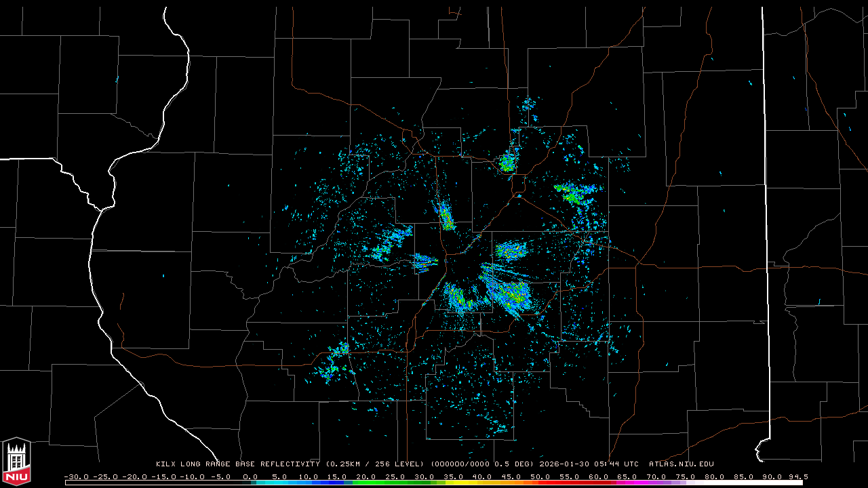Click the -10.0 scale label
The width and height of the screenshot is (868, 488).
193,476
